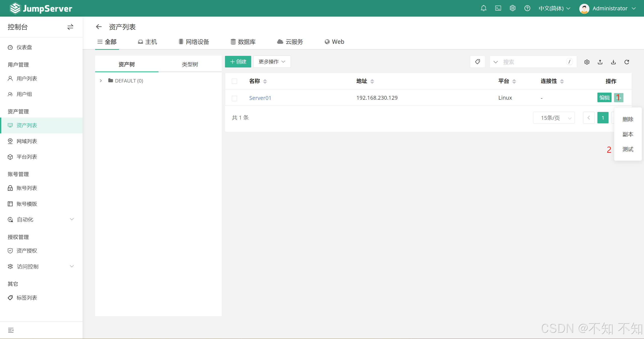Collapse the sidebar menu toggle
This screenshot has height=339, width=644.
pyautogui.click(x=11, y=330)
